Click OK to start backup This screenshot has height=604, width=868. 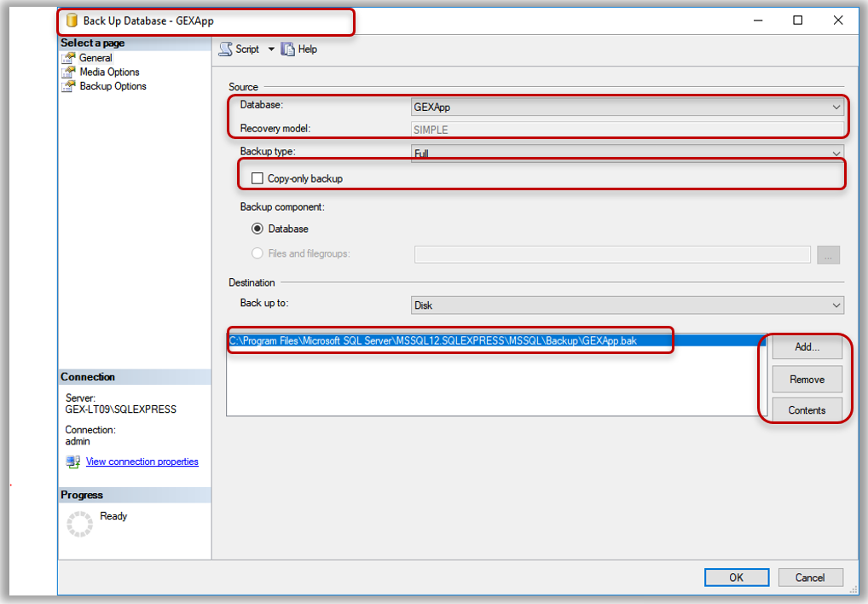pyautogui.click(x=736, y=578)
